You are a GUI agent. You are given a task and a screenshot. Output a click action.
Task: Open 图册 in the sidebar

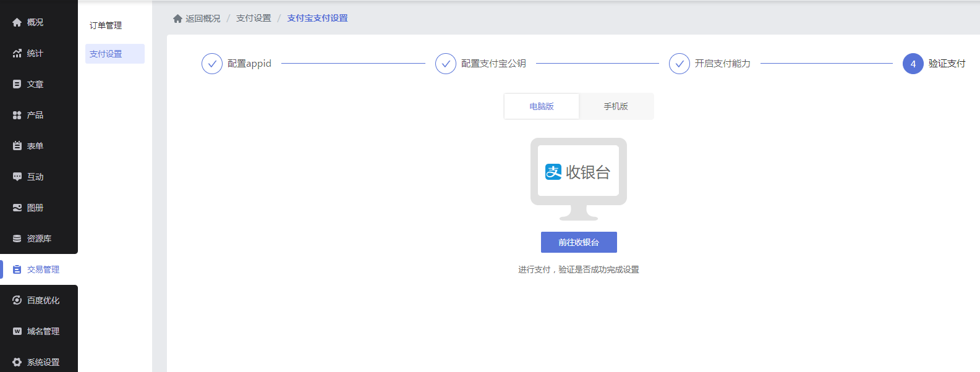39,208
